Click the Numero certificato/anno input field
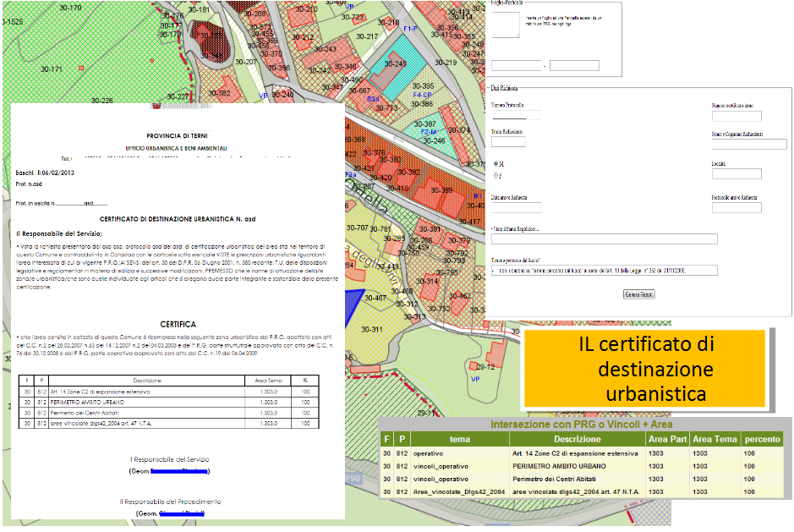 737,117
